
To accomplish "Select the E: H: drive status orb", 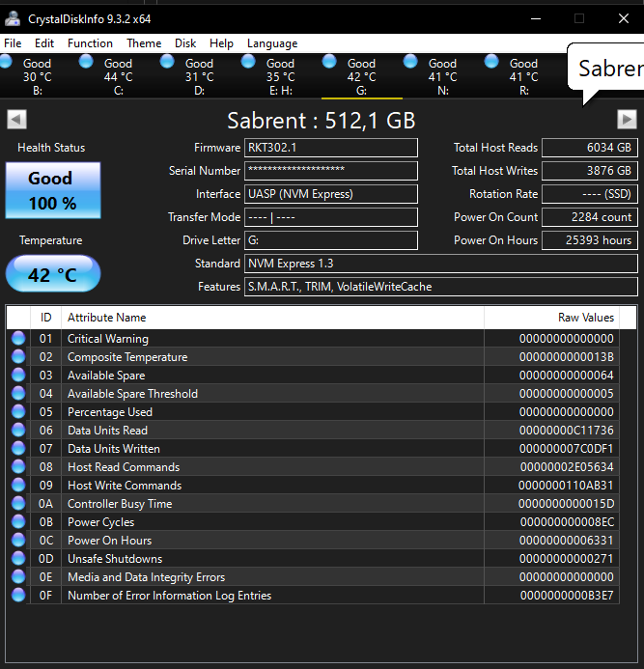I will click(x=248, y=63).
